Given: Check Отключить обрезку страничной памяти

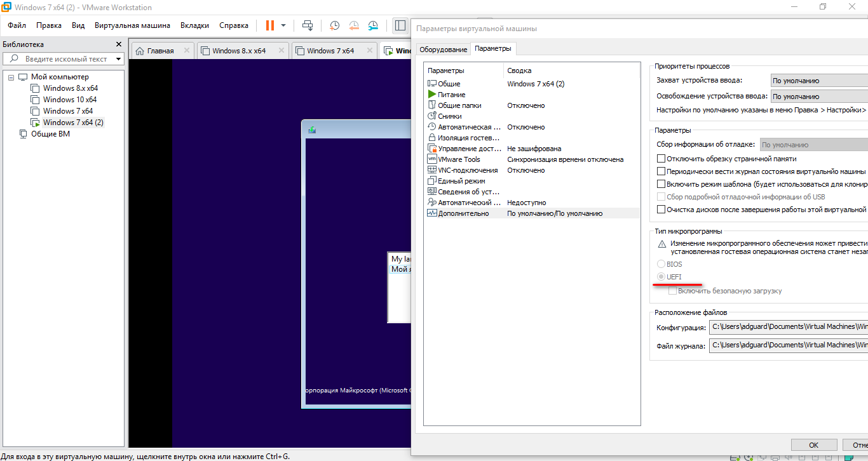Looking at the screenshot, I should click(661, 159).
